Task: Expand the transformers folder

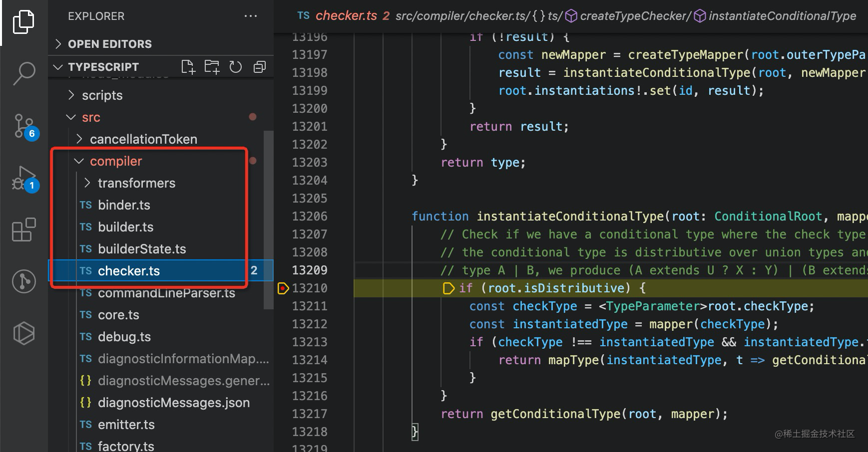Action: pyautogui.click(x=136, y=183)
